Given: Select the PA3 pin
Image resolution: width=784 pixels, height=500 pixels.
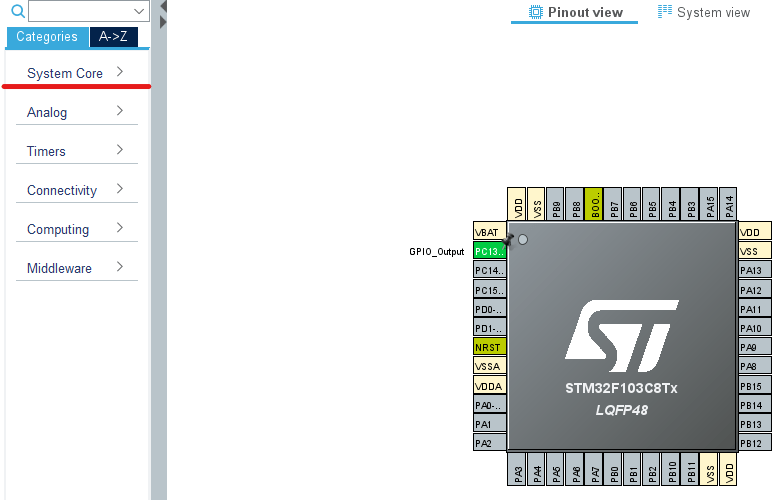Looking at the screenshot, I should point(516,469).
